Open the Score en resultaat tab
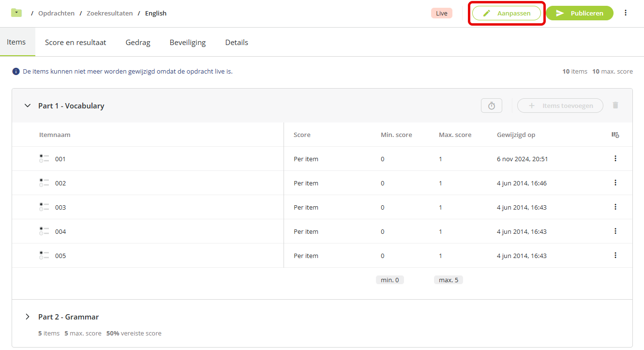The width and height of the screenshot is (644, 350). [75, 43]
